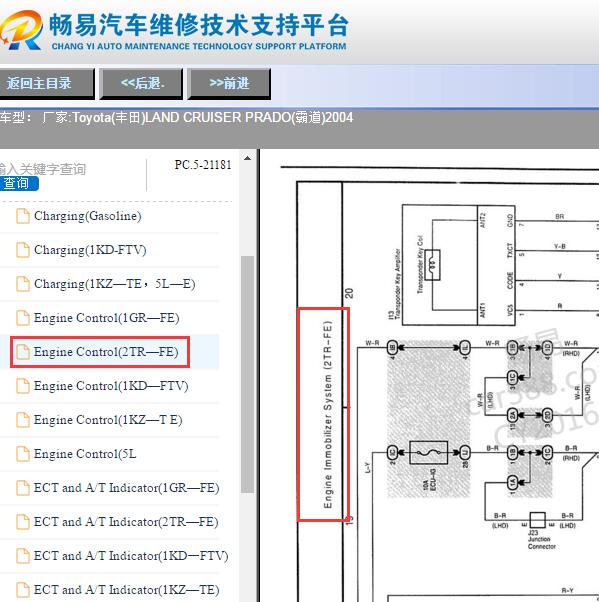This screenshot has width=599, height=602.
Task: Open Charging(1KD-FTV) document
Action: click(90, 250)
